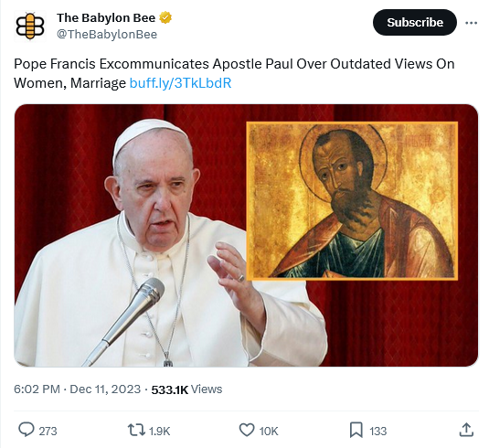
Task: Click the @TheBabylonBee handle
Action: point(107,35)
